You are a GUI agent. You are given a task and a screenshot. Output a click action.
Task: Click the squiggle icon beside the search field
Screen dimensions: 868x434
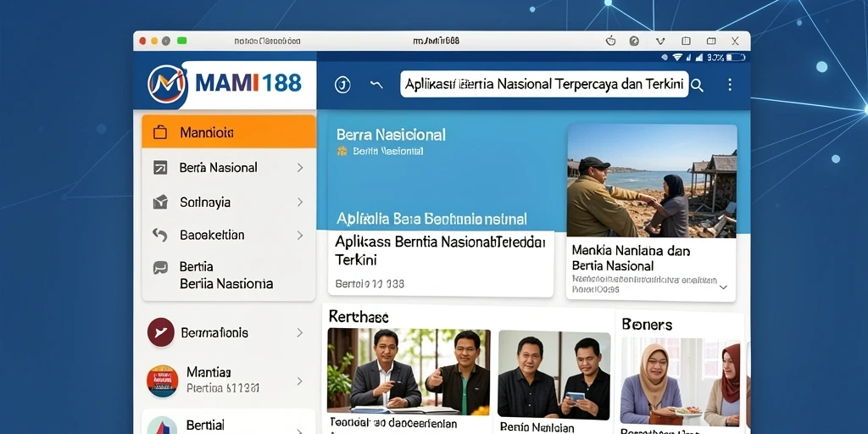[x=376, y=85]
